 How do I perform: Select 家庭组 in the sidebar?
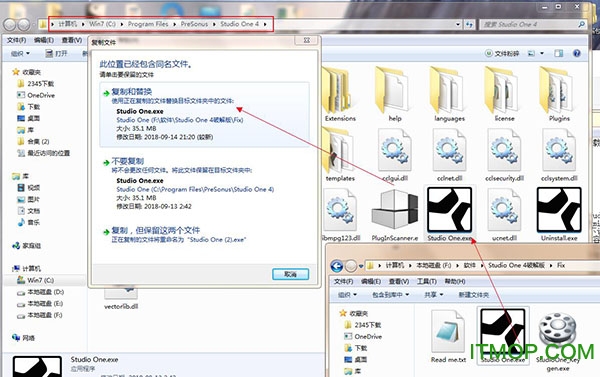[x=26, y=246]
